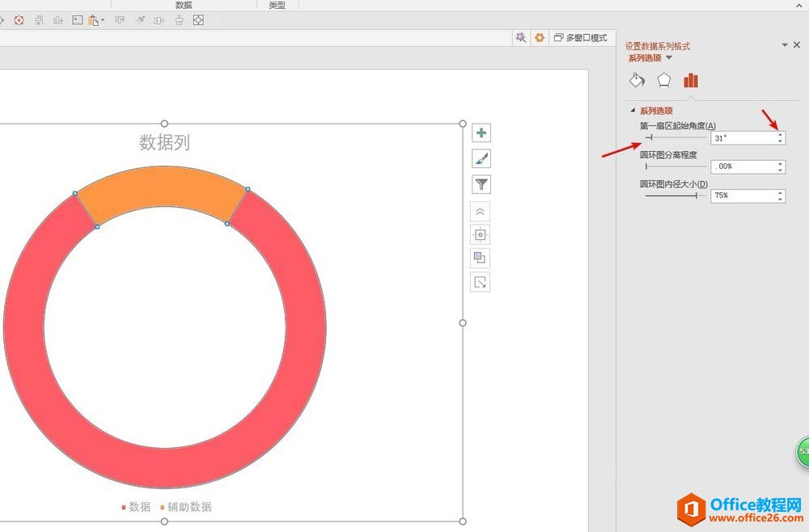This screenshot has height=532, width=809.
Task: Select the Series Options bar chart tab
Action: tap(690, 80)
